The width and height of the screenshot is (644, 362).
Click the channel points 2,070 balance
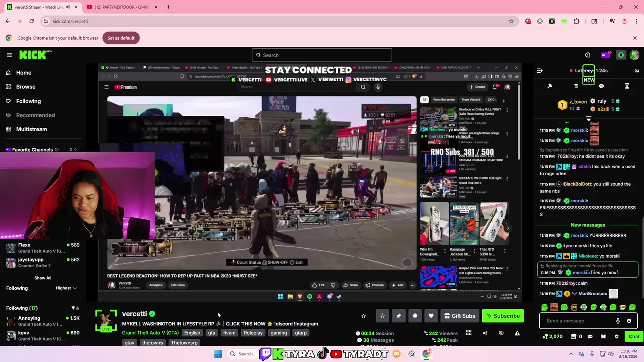pos(552,337)
